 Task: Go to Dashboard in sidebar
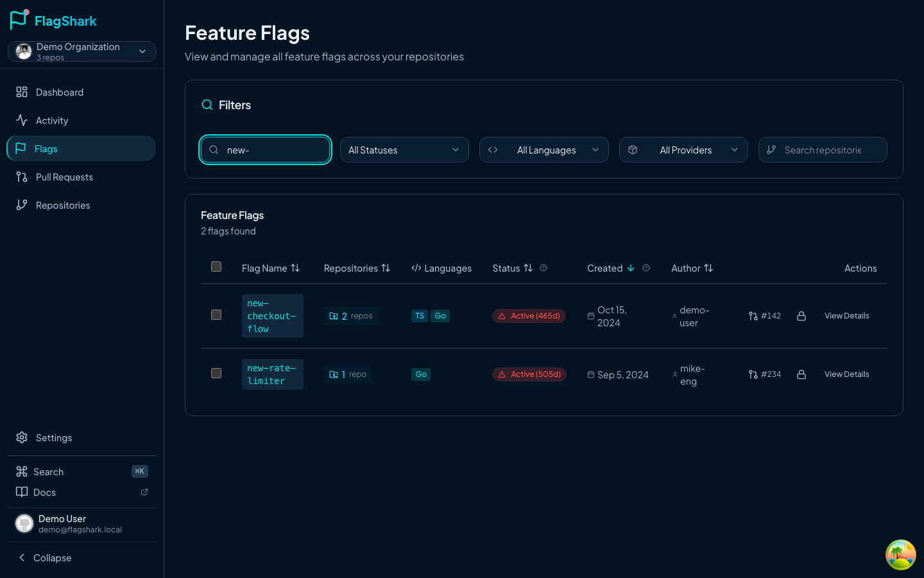(59, 92)
